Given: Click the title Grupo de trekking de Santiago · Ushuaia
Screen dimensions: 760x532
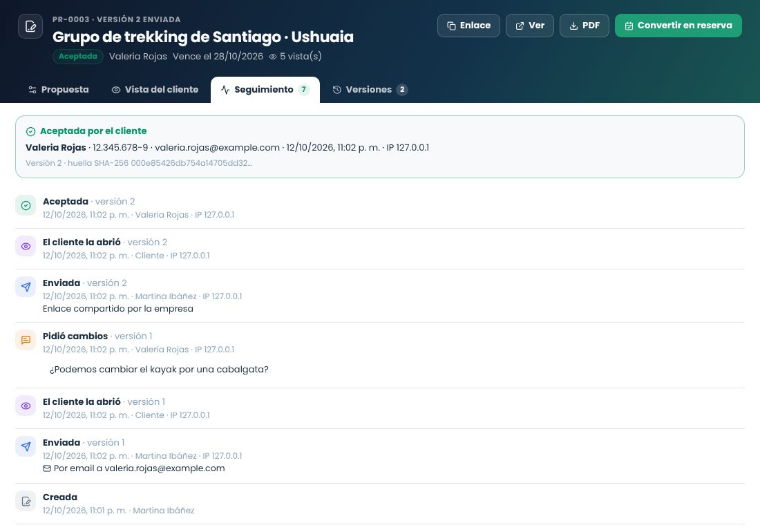Looking at the screenshot, I should 203,37.
